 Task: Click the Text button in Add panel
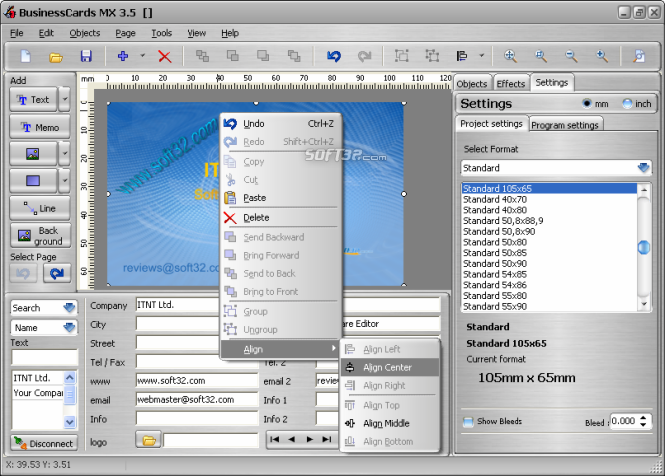(x=33, y=99)
